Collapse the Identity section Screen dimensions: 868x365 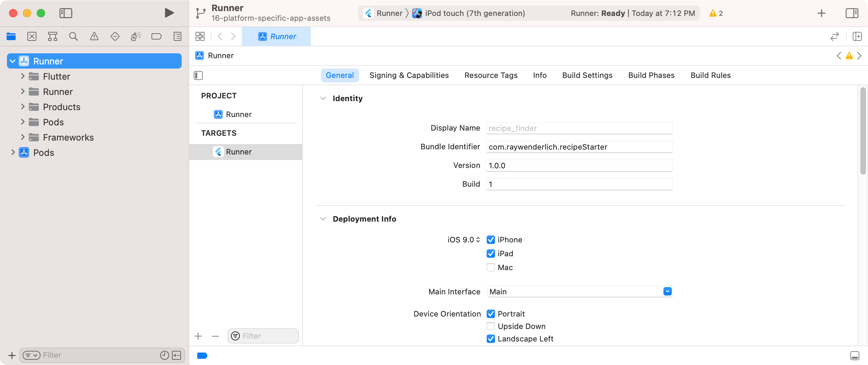click(x=323, y=98)
